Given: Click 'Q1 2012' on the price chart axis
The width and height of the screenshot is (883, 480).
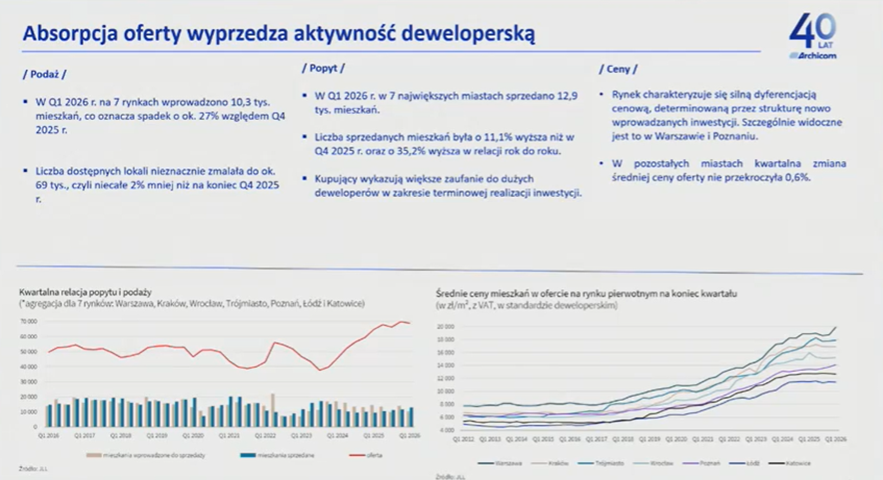Looking at the screenshot, I should pos(463,439).
